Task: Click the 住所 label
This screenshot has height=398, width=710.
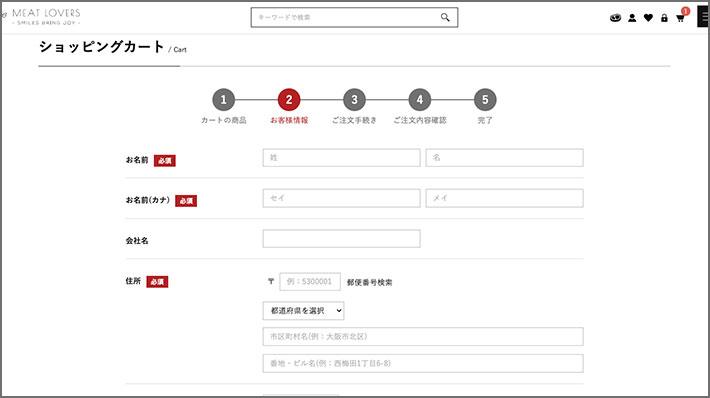Action: tap(133, 281)
